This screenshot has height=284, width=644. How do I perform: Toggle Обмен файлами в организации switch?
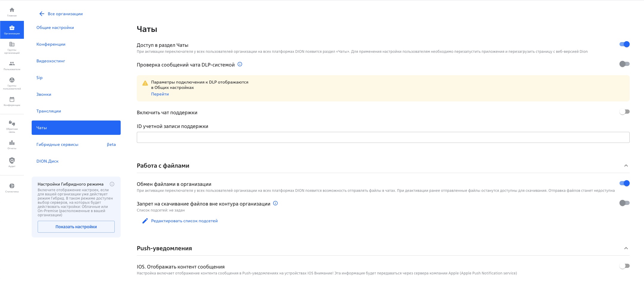tap(624, 183)
